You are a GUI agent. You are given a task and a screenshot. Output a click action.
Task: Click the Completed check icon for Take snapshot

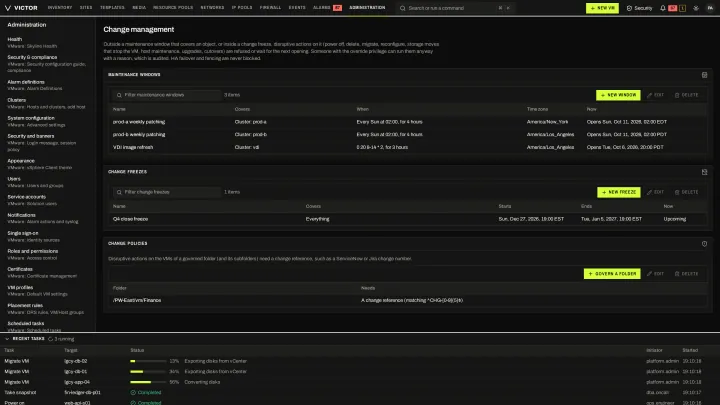pos(133,393)
